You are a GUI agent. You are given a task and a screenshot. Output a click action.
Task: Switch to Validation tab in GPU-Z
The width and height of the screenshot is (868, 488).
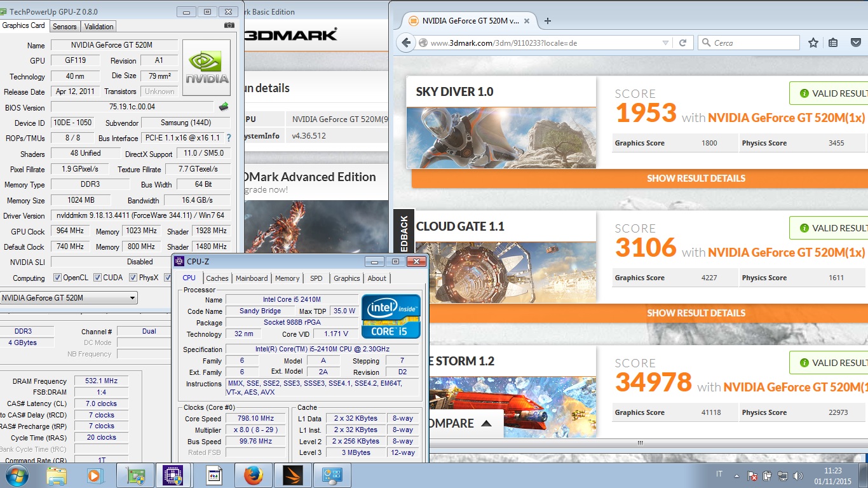[98, 26]
